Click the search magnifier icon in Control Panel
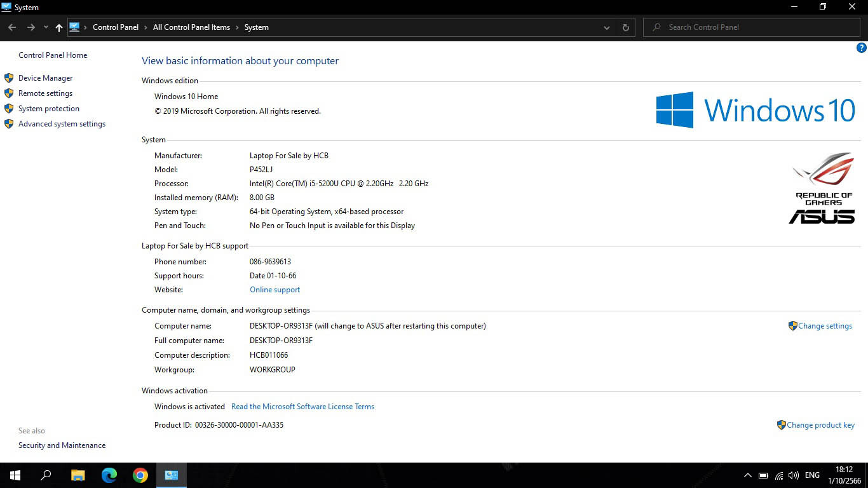Screen dimensions: 868x488 (x=656, y=27)
